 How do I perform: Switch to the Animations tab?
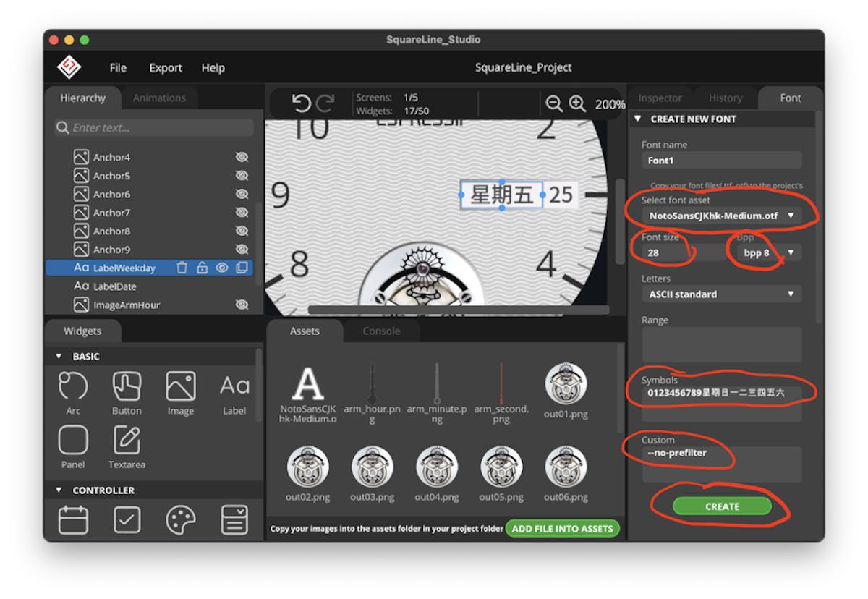159,98
